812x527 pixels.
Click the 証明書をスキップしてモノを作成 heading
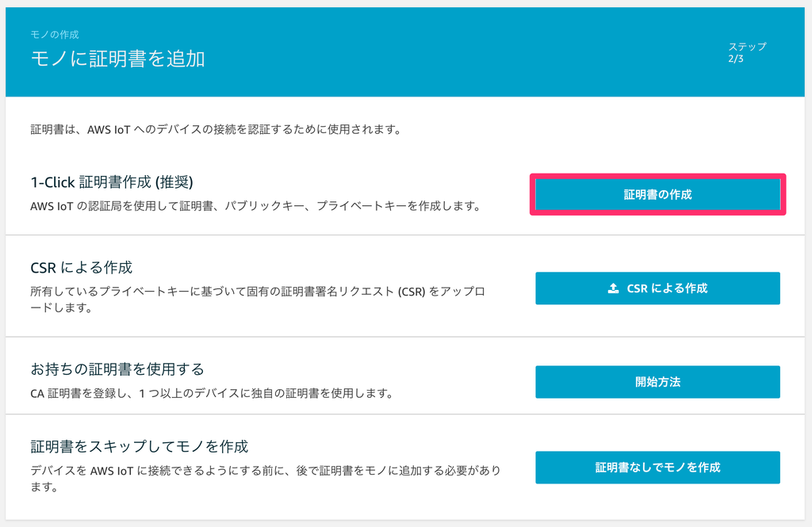tap(140, 446)
